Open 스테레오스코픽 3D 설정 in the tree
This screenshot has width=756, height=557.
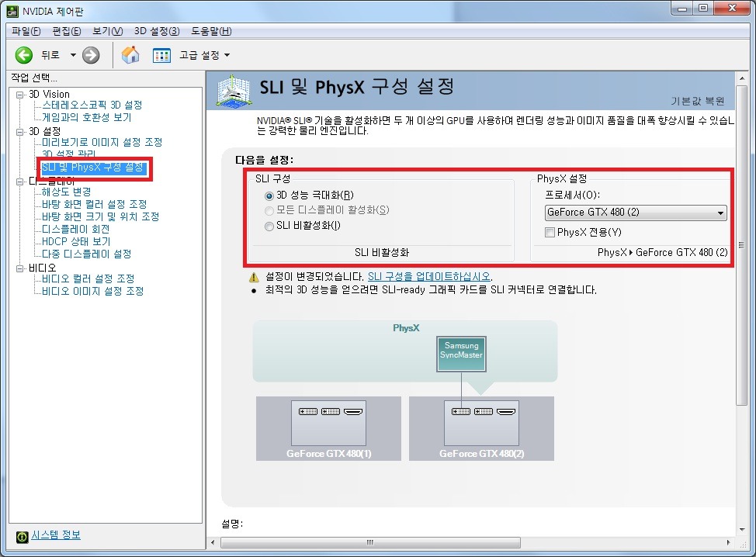(92, 105)
